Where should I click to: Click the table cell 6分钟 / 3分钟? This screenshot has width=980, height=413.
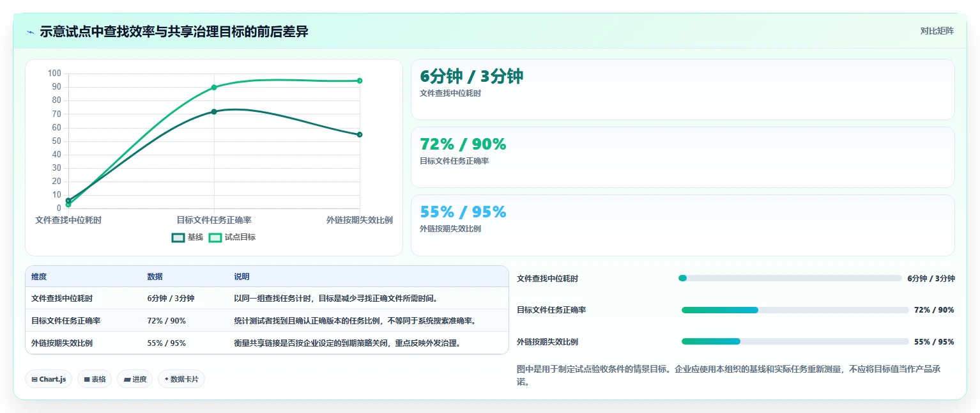(171, 299)
